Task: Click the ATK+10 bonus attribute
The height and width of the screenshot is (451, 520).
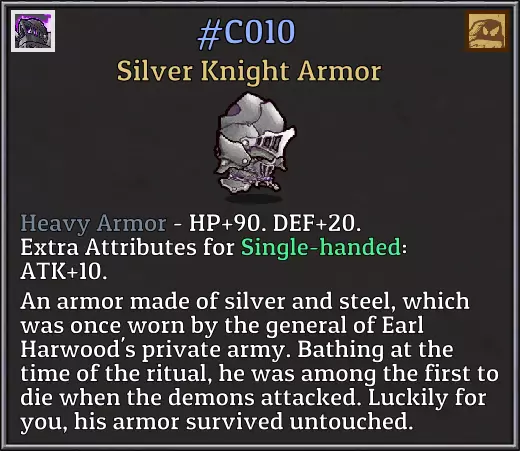Action: coord(64,272)
